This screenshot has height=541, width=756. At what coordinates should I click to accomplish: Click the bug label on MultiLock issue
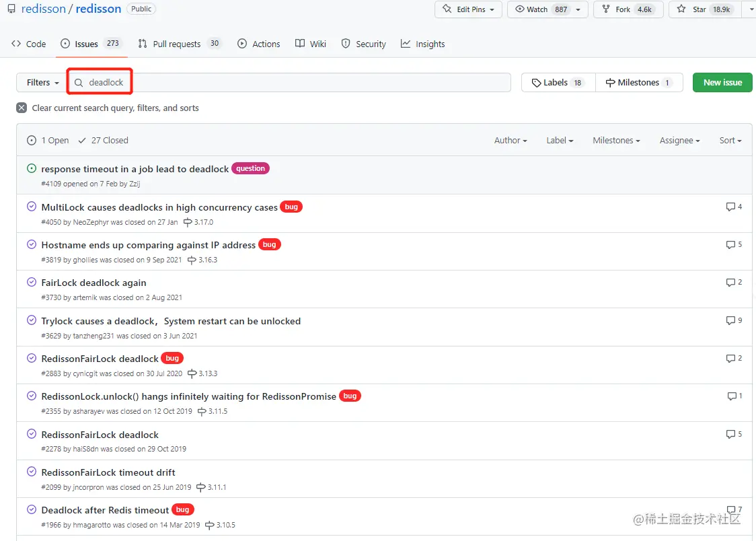[291, 207]
